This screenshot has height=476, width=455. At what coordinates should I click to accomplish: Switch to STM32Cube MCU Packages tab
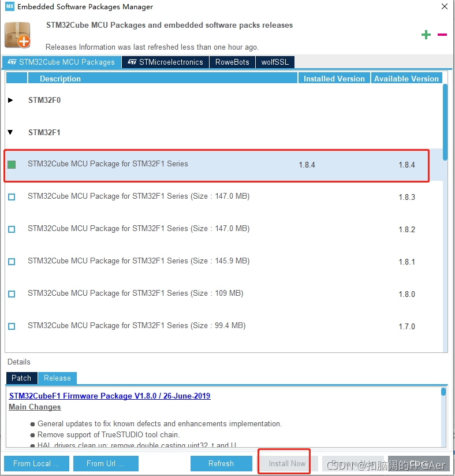pos(62,62)
